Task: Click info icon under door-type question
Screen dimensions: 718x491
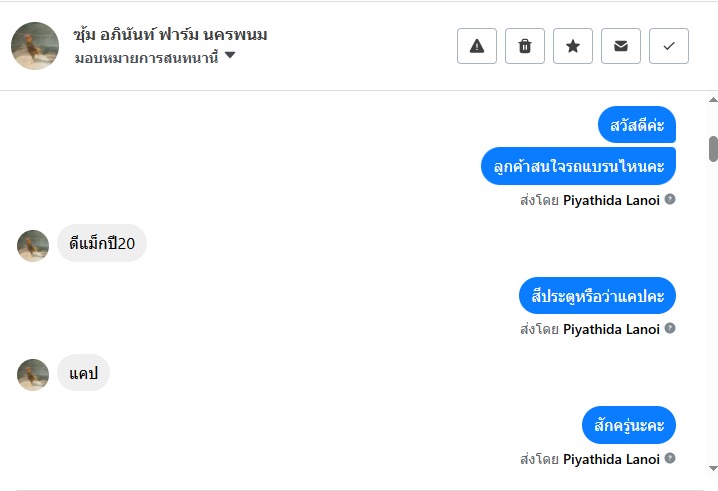Action: pyautogui.click(x=670, y=328)
